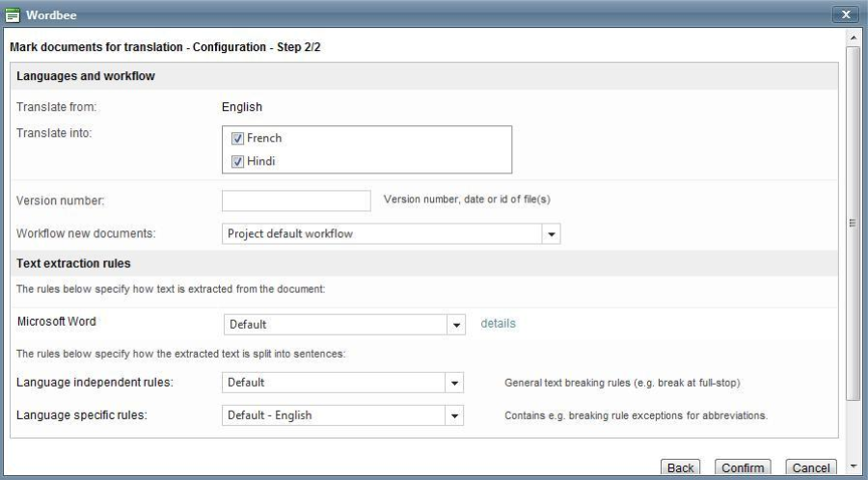Toggle the Hindi language checkbox
Screen dimensions: 868x480
pos(237,161)
